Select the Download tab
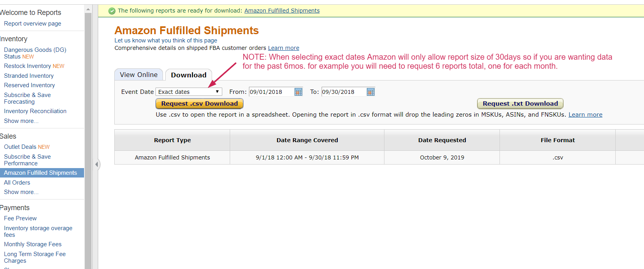This screenshot has width=644, height=269. pyautogui.click(x=188, y=75)
